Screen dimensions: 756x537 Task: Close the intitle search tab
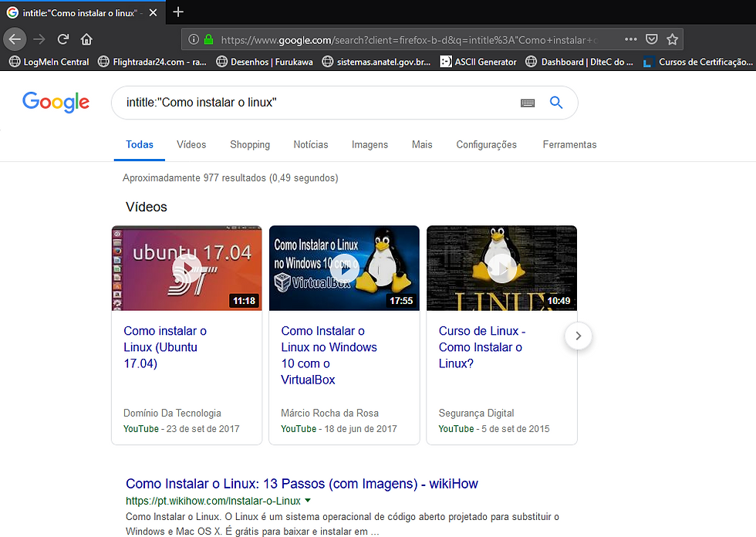tap(154, 13)
